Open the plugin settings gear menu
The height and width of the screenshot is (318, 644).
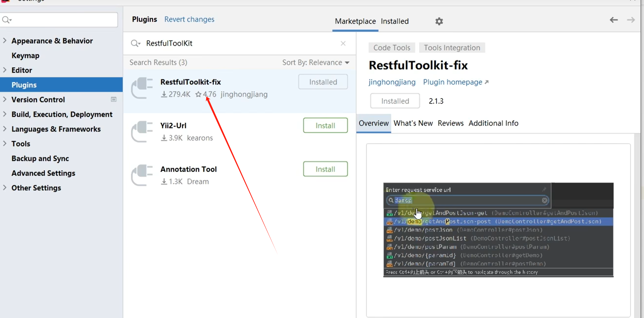pos(439,21)
